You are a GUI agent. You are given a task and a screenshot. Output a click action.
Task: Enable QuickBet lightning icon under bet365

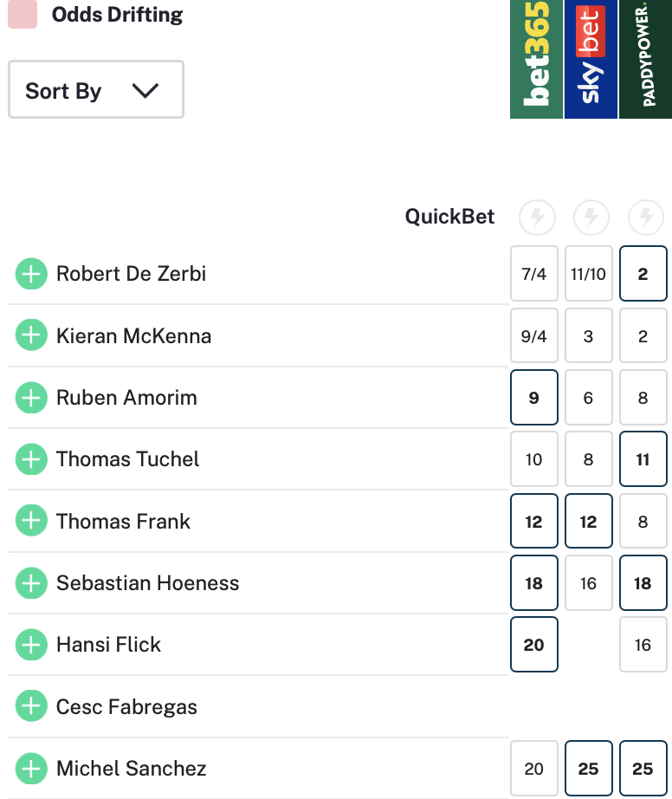537,218
